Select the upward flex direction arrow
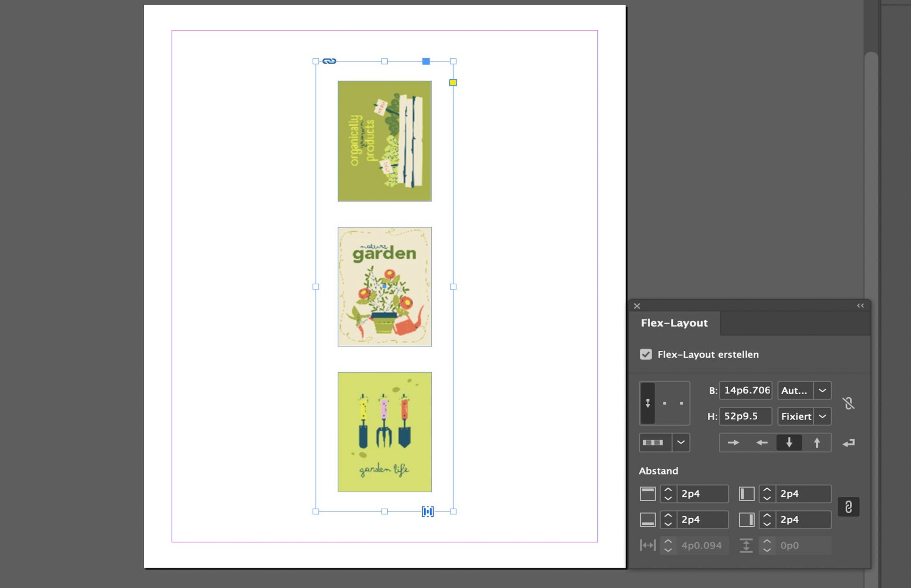This screenshot has width=911, height=588. click(817, 442)
